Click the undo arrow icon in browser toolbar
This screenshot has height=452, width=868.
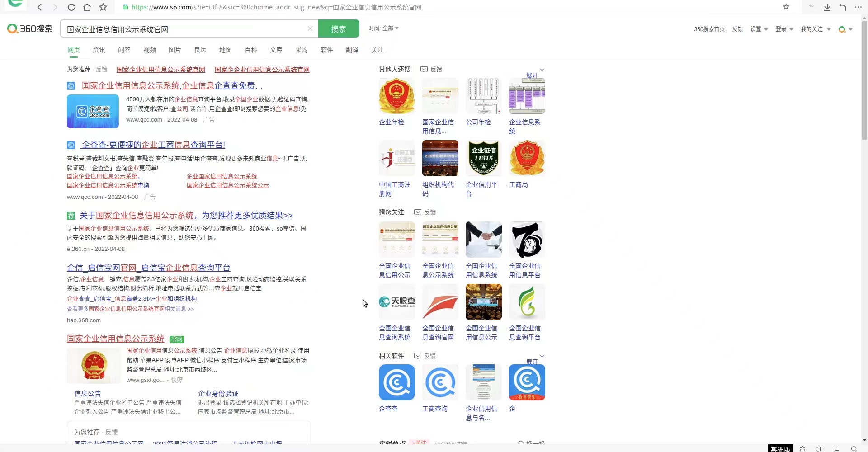coord(843,7)
